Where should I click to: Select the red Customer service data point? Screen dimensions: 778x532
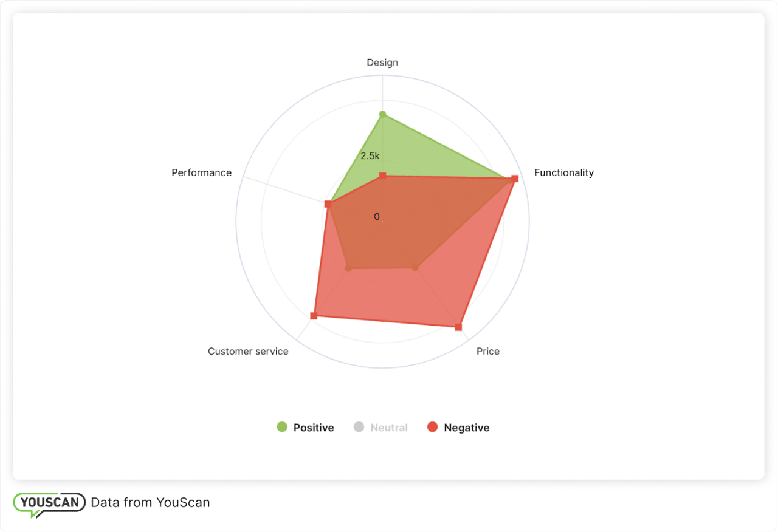click(x=314, y=316)
